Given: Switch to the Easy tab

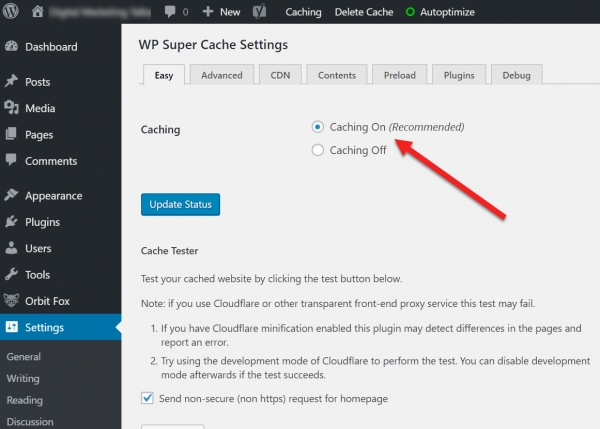Looking at the screenshot, I should (164, 75).
